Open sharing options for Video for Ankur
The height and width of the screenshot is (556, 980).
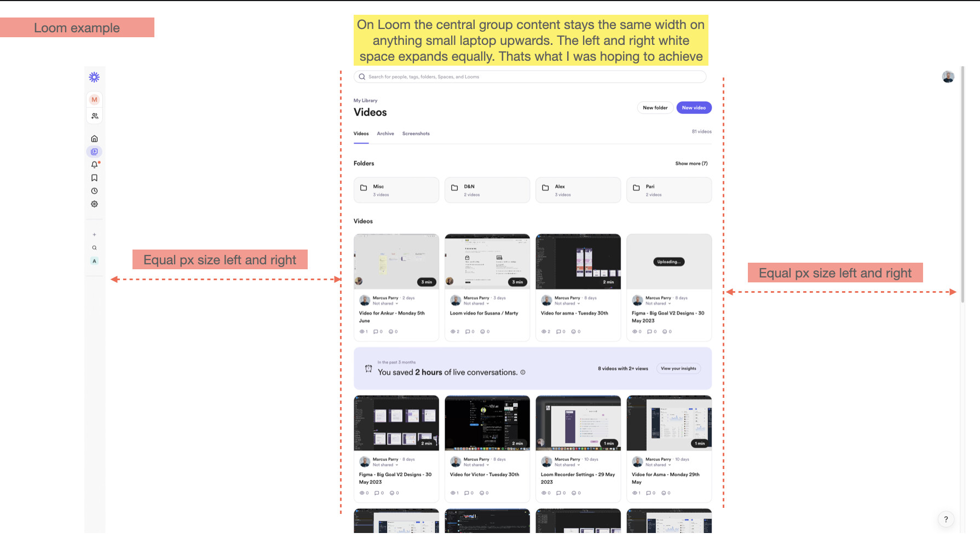click(x=383, y=303)
